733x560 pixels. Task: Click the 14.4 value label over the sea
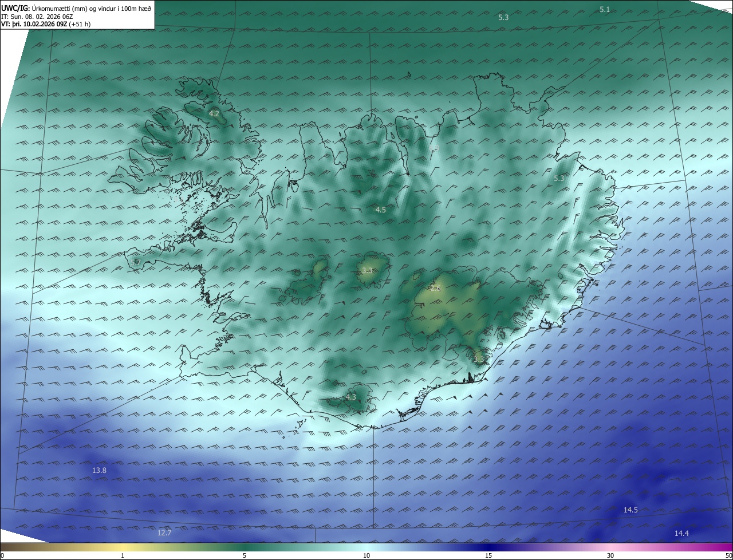[681, 533]
